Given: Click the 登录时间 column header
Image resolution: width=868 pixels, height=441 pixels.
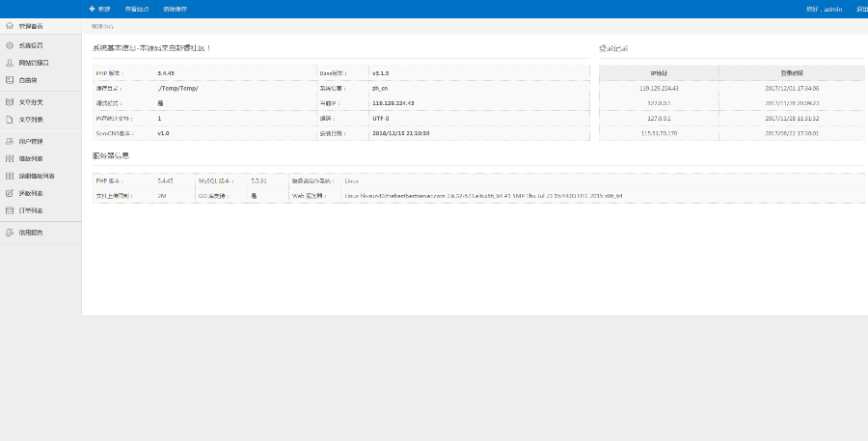Looking at the screenshot, I should click(793, 72).
